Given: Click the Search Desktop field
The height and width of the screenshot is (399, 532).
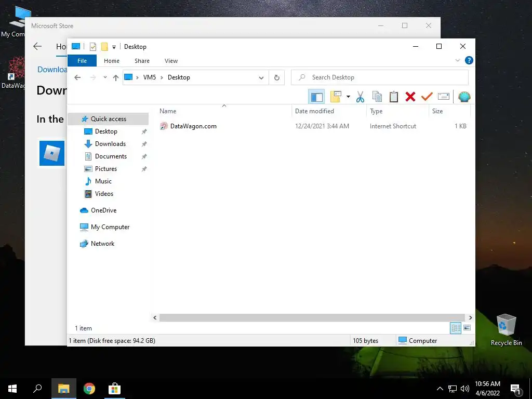Looking at the screenshot, I should (380, 77).
